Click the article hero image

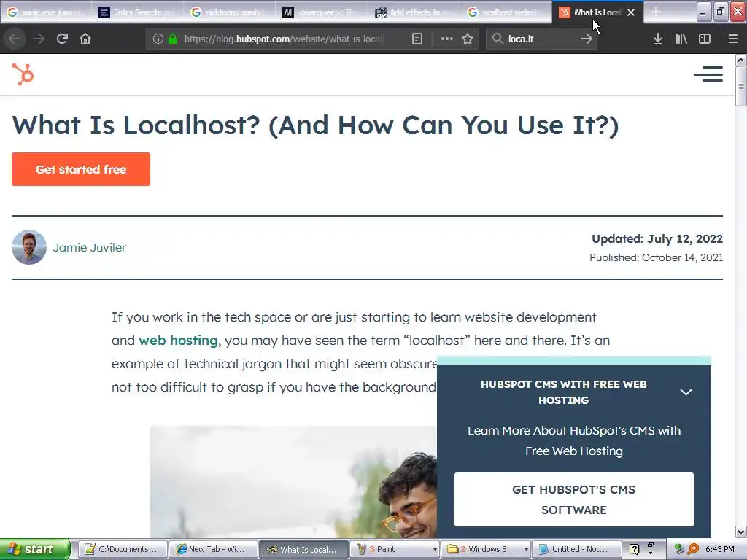(x=293, y=482)
